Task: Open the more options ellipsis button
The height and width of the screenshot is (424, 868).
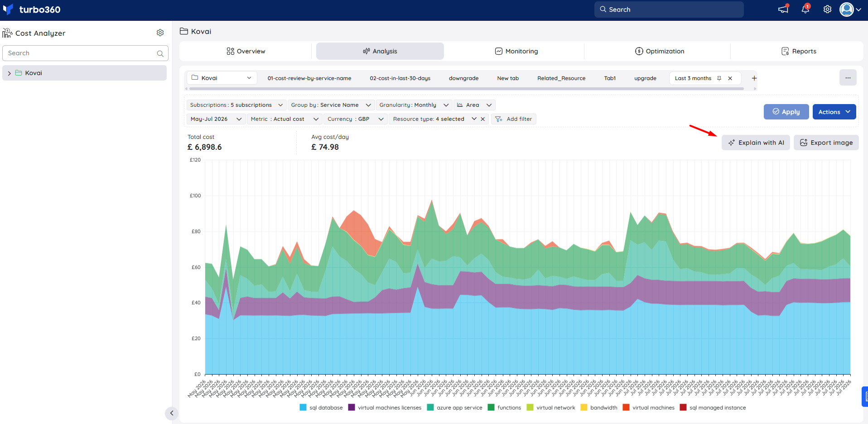Action: point(848,78)
